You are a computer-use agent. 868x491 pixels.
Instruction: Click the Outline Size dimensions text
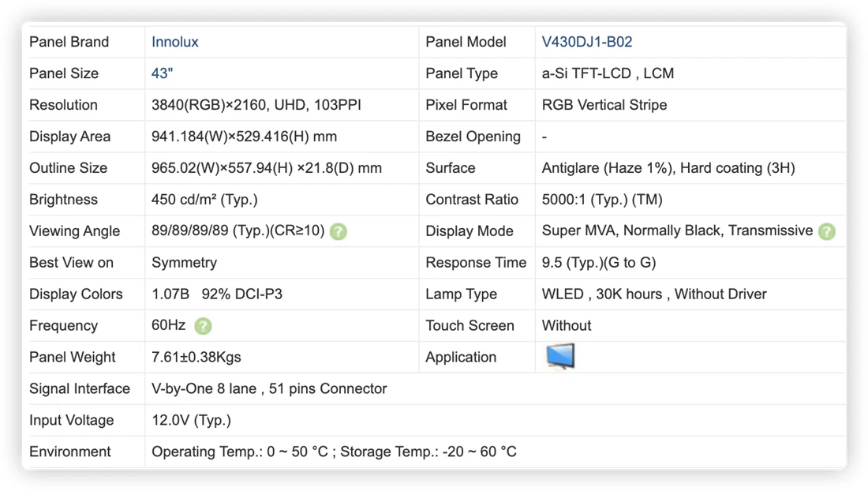[267, 168]
